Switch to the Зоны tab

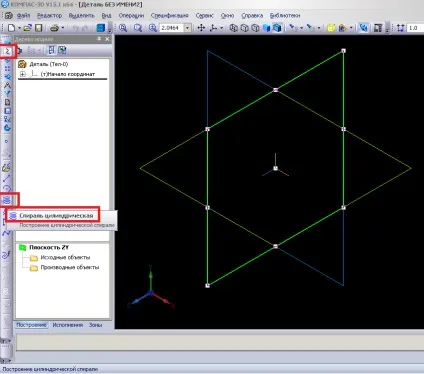95,325
